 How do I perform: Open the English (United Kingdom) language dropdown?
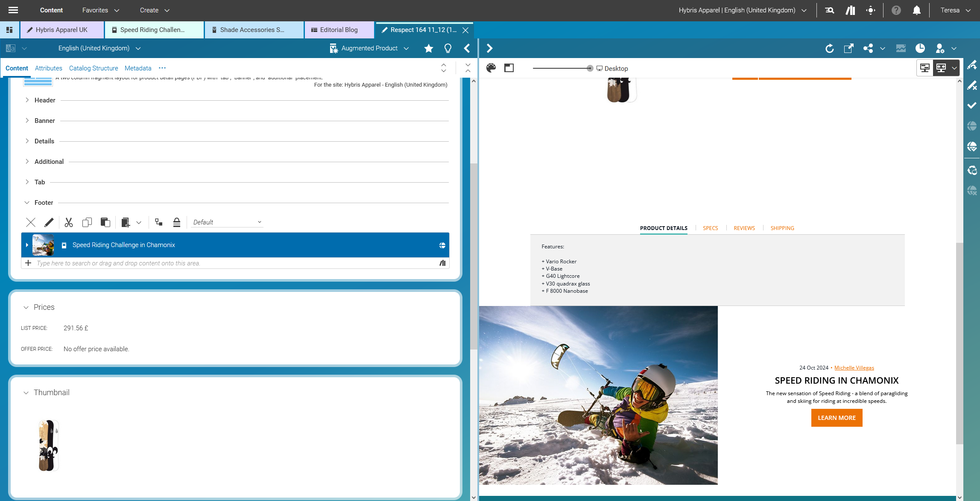pos(99,48)
